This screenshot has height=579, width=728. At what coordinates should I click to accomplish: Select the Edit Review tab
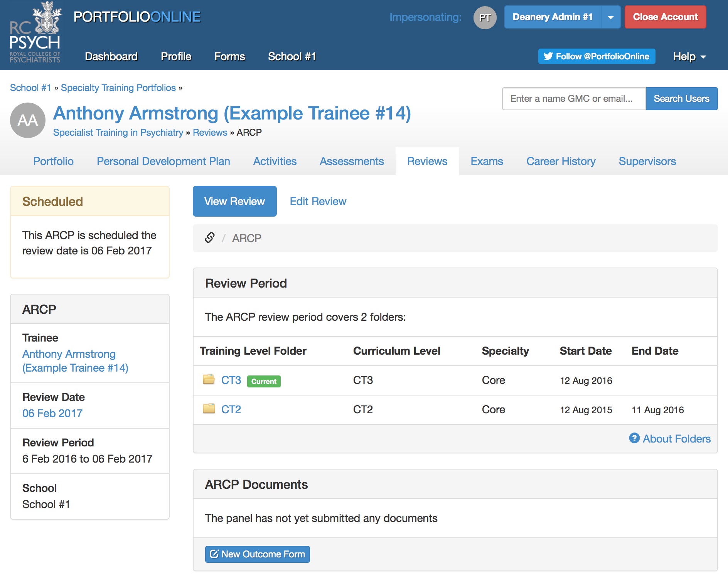point(318,201)
